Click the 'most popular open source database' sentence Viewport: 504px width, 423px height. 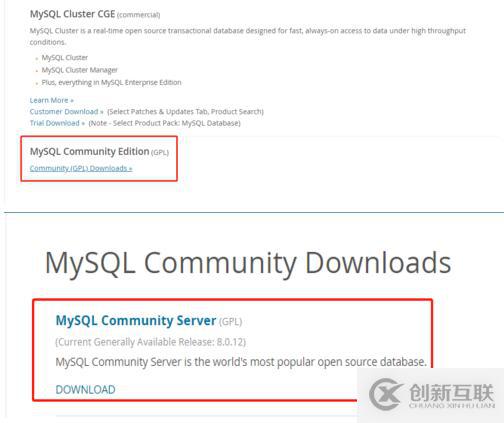click(x=241, y=362)
